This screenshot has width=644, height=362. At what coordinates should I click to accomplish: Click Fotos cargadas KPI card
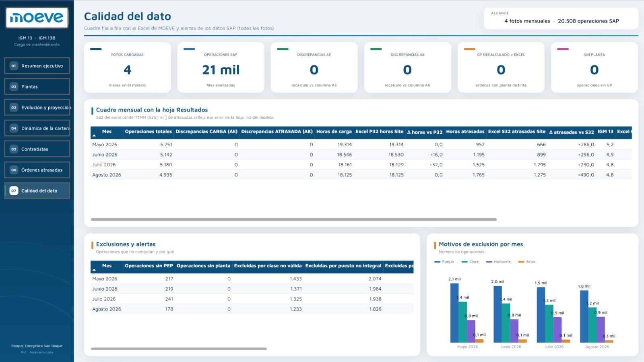[127, 68]
